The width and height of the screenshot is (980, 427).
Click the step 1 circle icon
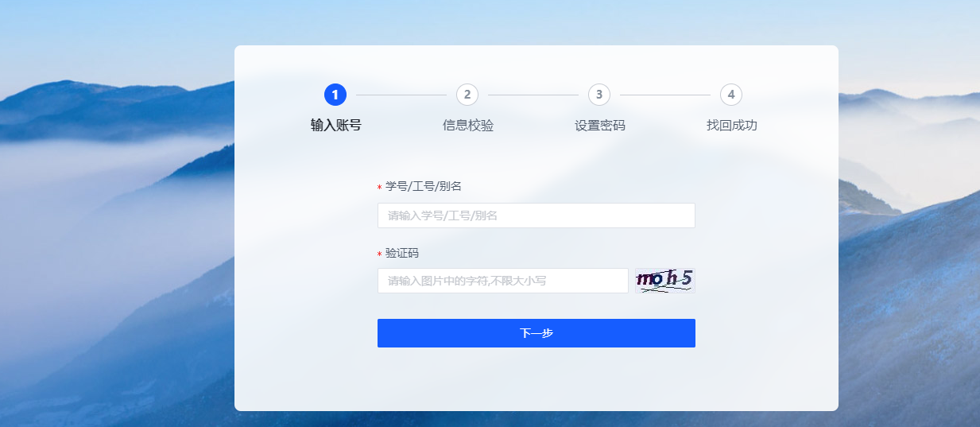(335, 95)
